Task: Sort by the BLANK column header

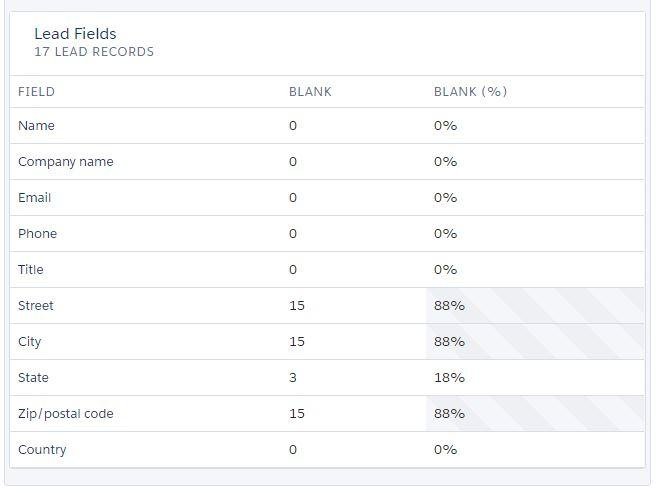Action: [310, 92]
